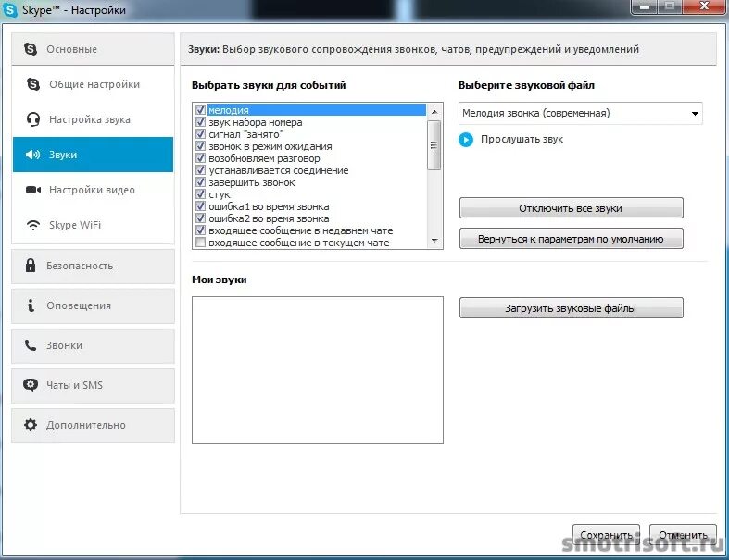729x560 pixels.
Task: Uncheck the завершить звонок checkbox
Action: tap(200, 182)
